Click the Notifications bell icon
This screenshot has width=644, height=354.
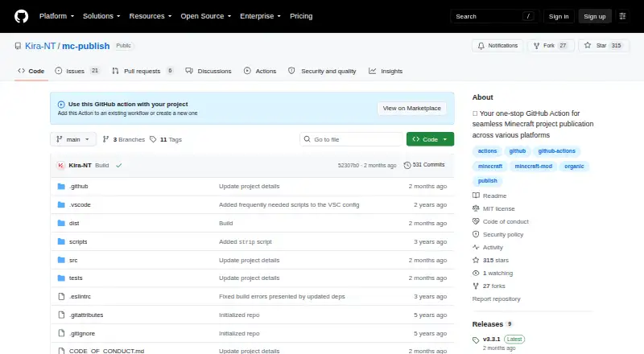click(x=481, y=46)
